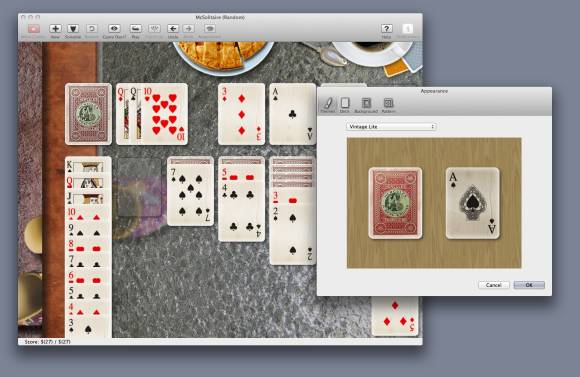Switch to the Deck tab
This screenshot has height=377, width=580.
pos(345,105)
